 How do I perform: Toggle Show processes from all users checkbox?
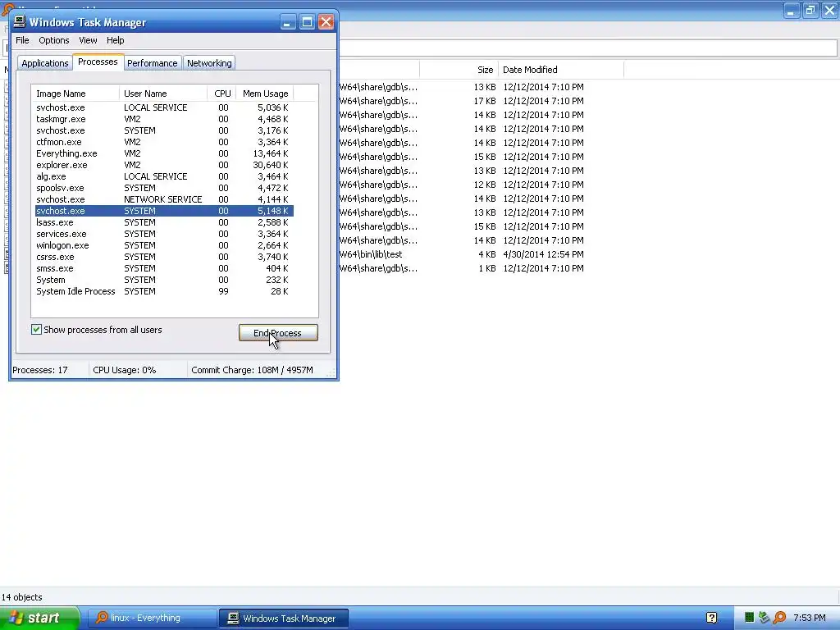point(36,330)
